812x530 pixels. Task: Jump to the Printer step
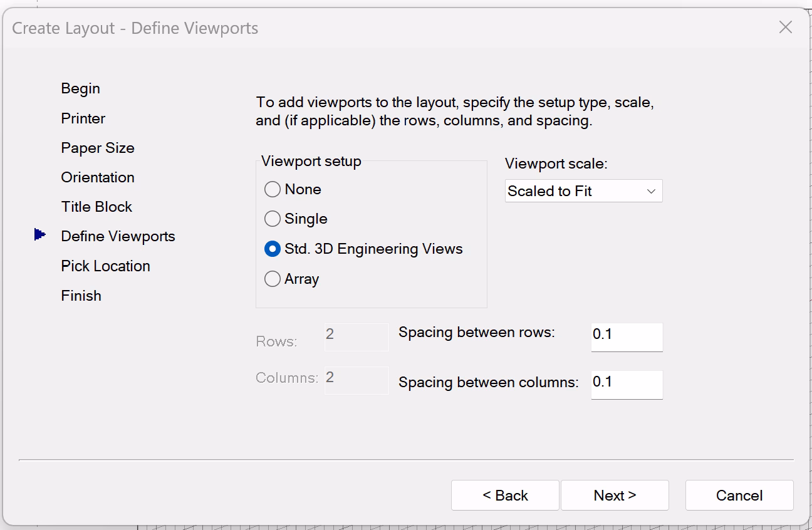click(x=83, y=118)
